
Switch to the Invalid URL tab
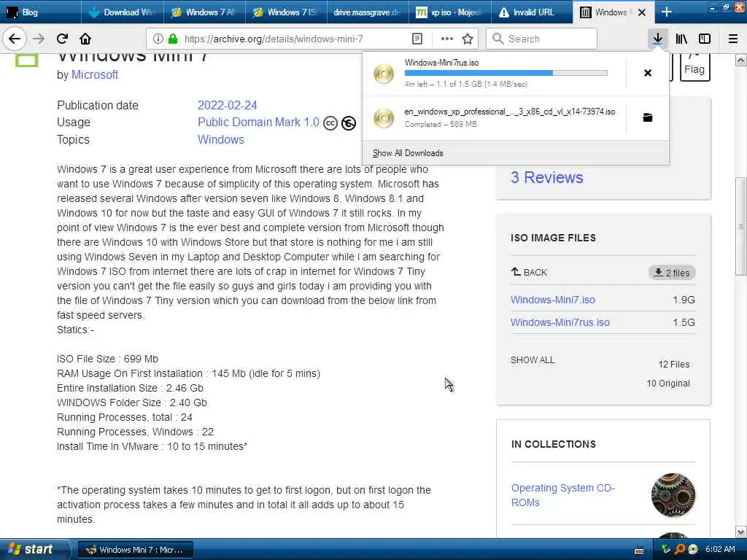click(532, 12)
